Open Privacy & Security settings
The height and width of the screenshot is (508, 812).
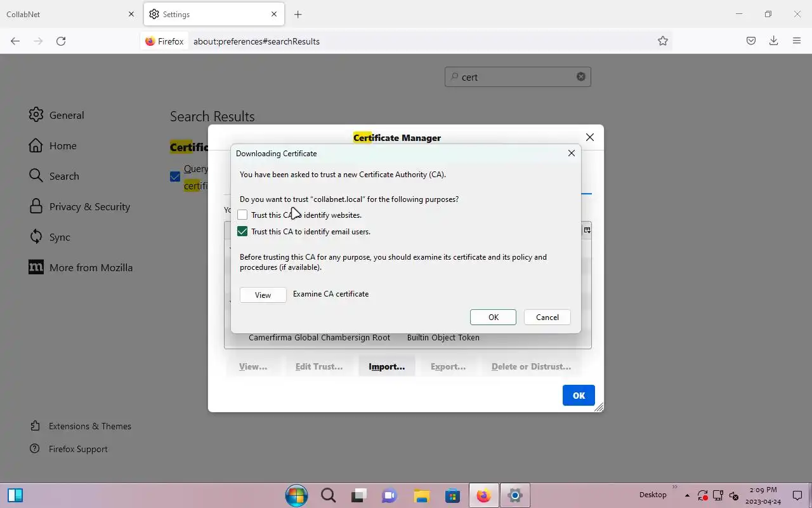point(79,206)
